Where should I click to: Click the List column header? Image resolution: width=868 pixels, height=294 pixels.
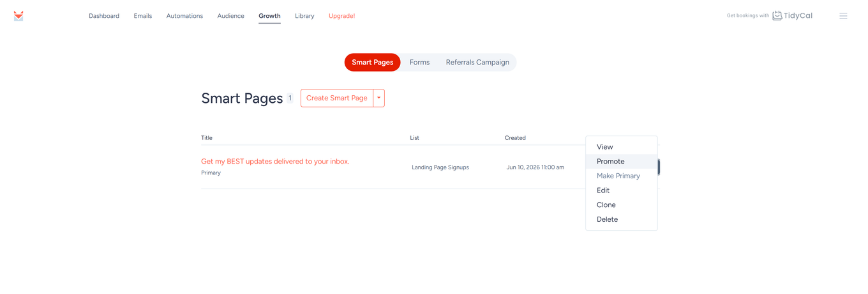click(415, 138)
